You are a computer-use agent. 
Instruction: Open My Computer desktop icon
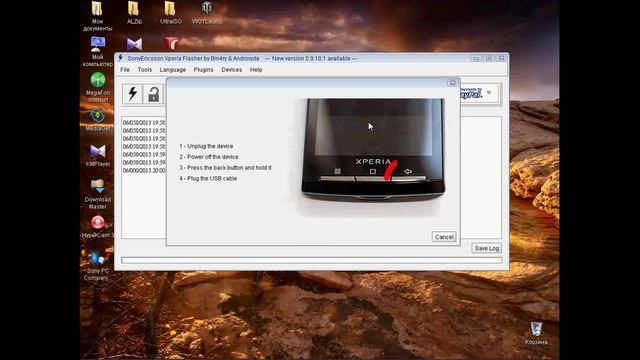(x=97, y=52)
